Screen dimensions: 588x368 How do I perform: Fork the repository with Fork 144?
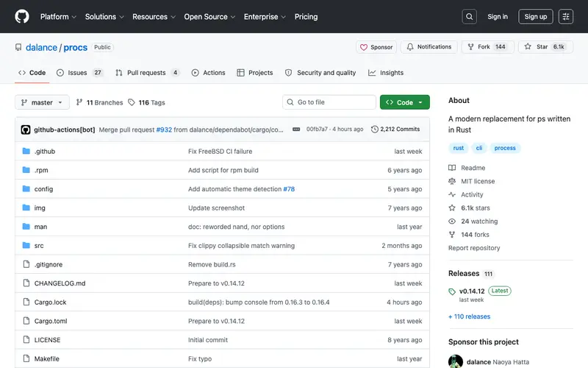click(487, 47)
